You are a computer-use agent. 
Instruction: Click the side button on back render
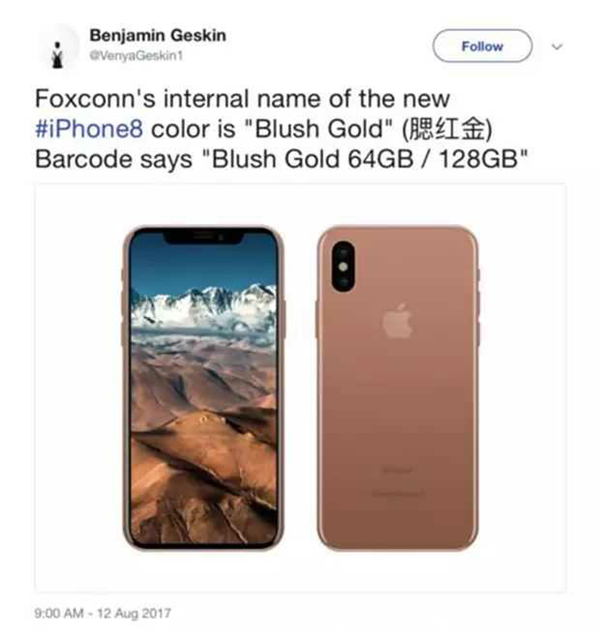(317, 320)
